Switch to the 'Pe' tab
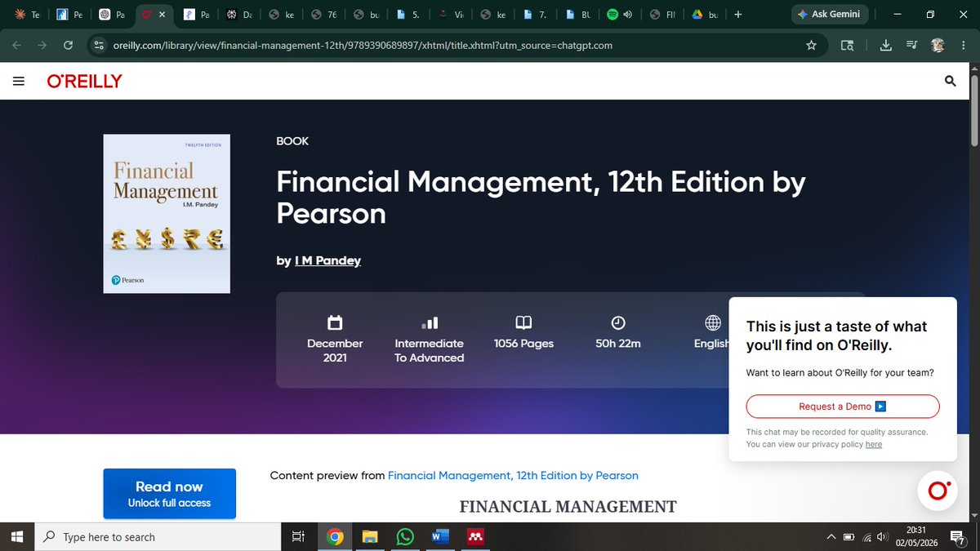The image size is (980, 551). coord(69,15)
